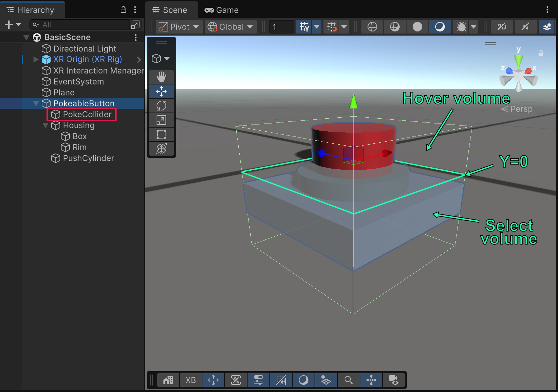Toggle the Hierarchy lock icon
558x392 pixels.
tap(123, 10)
